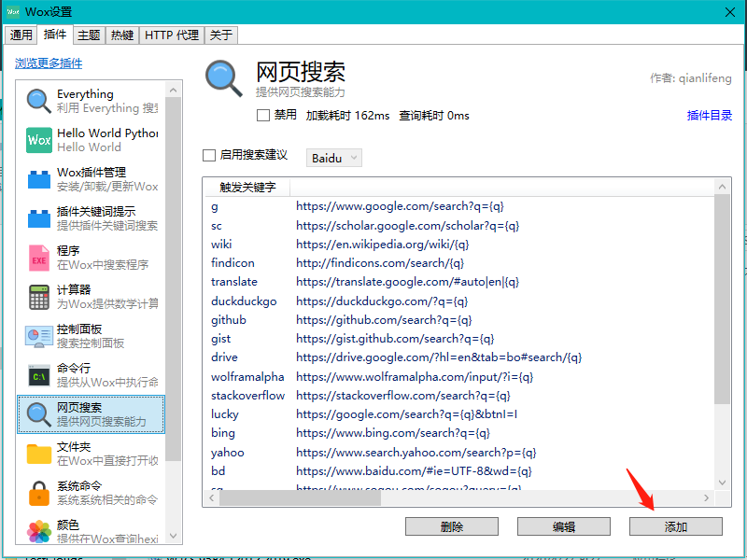Select the "github" keyword row
The image size is (747, 560).
tap(459, 319)
